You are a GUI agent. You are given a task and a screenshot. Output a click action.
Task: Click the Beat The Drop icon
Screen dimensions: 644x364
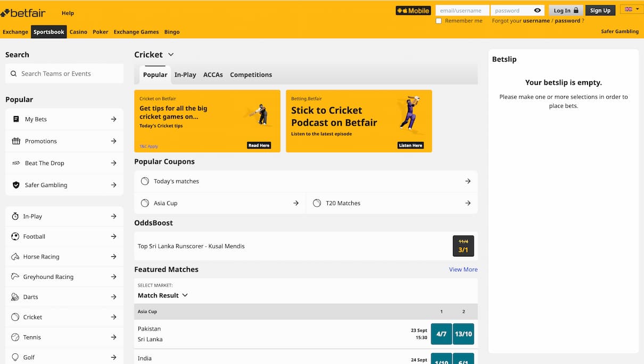tap(16, 163)
